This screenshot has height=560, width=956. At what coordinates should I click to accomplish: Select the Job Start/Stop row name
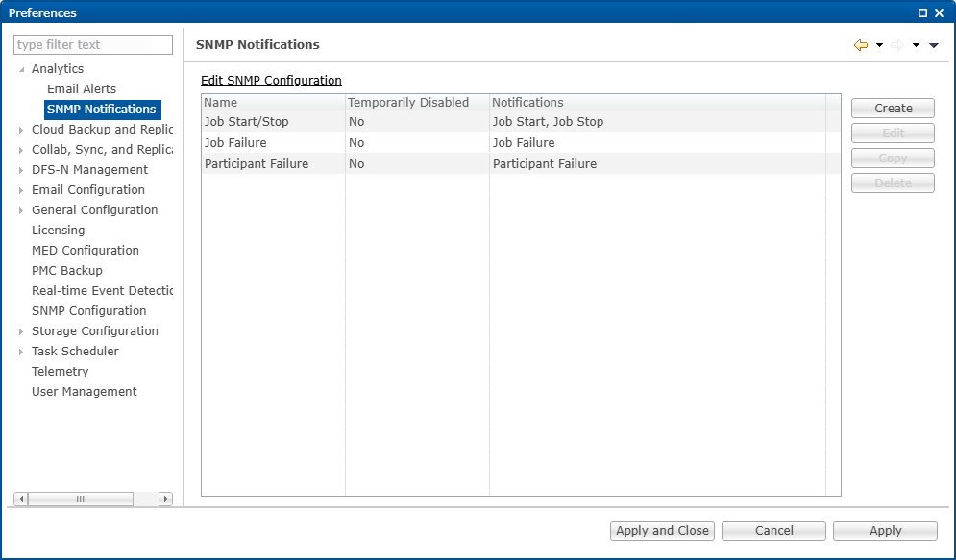pyautogui.click(x=246, y=121)
